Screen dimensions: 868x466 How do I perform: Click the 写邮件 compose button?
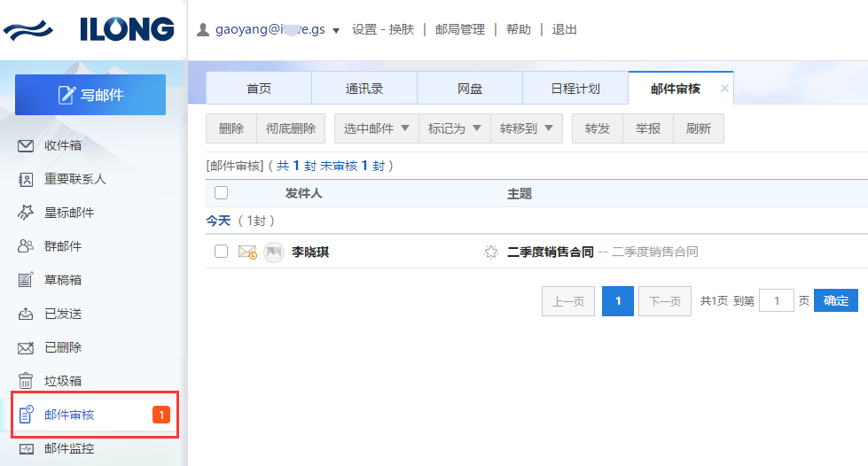90,95
